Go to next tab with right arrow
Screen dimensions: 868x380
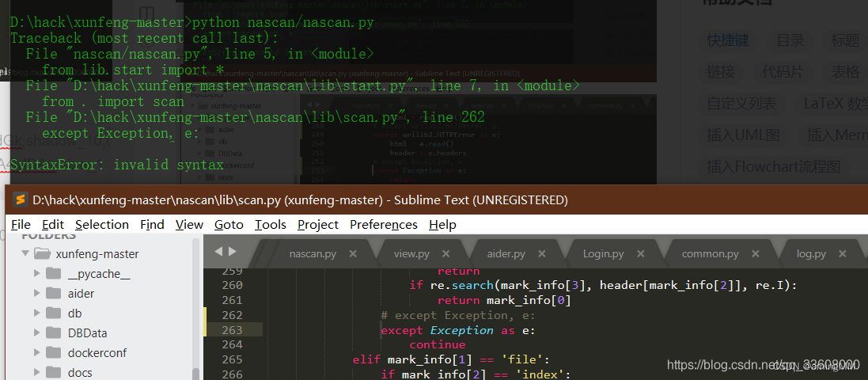[x=232, y=252]
